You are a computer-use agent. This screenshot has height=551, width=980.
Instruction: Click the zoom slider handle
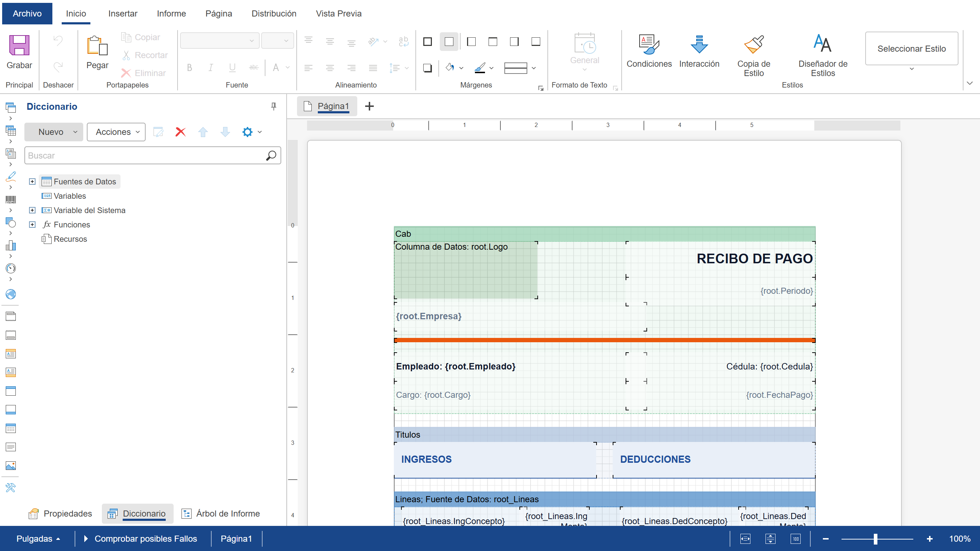(x=875, y=538)
